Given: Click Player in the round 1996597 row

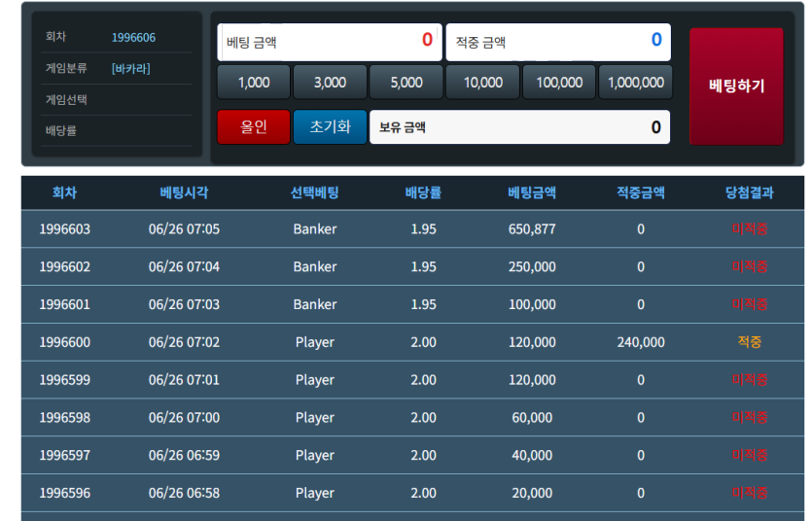Looking at the screenshot, I should [x=315, y=455].
